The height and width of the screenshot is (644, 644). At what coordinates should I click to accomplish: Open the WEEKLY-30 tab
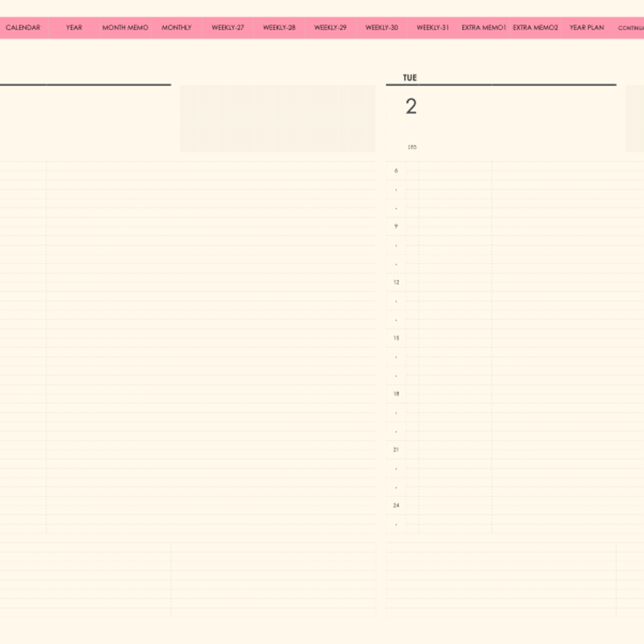[381, 27]
